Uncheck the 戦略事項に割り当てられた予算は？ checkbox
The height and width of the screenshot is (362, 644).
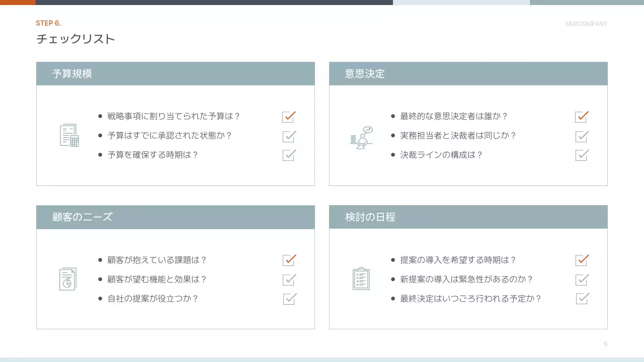point(288,117)
